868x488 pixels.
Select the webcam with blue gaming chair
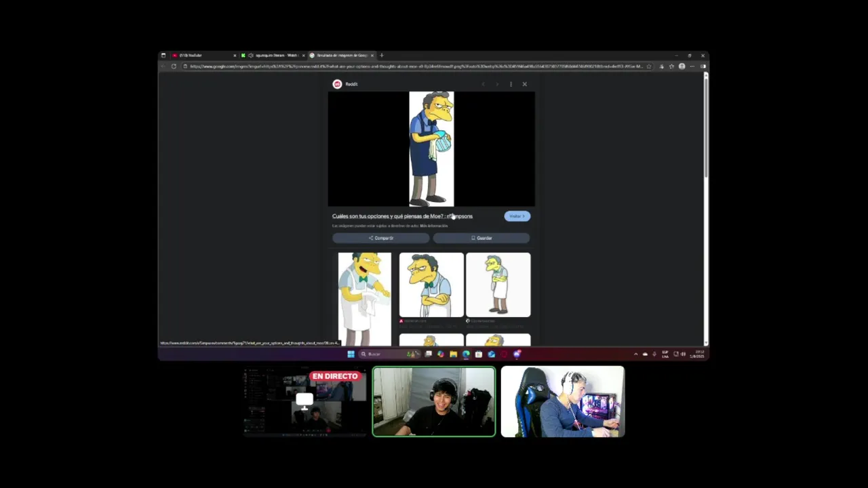(563, 402)
